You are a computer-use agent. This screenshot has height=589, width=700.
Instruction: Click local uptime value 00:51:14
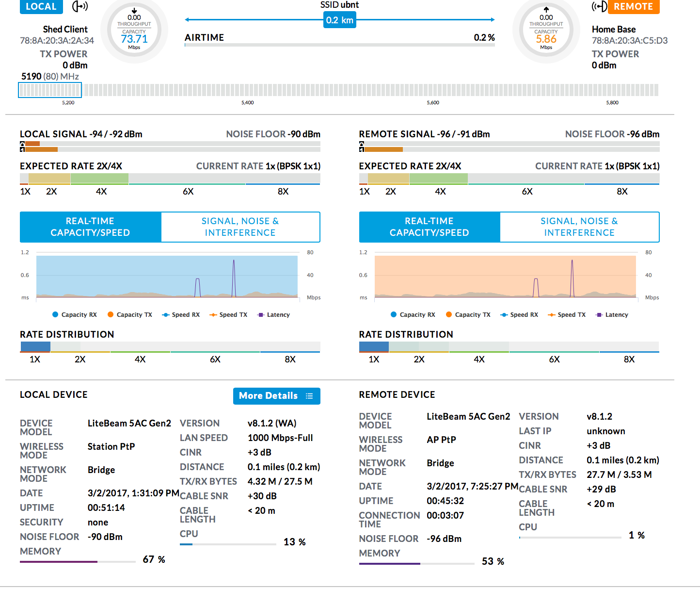[x=106, y=508]
